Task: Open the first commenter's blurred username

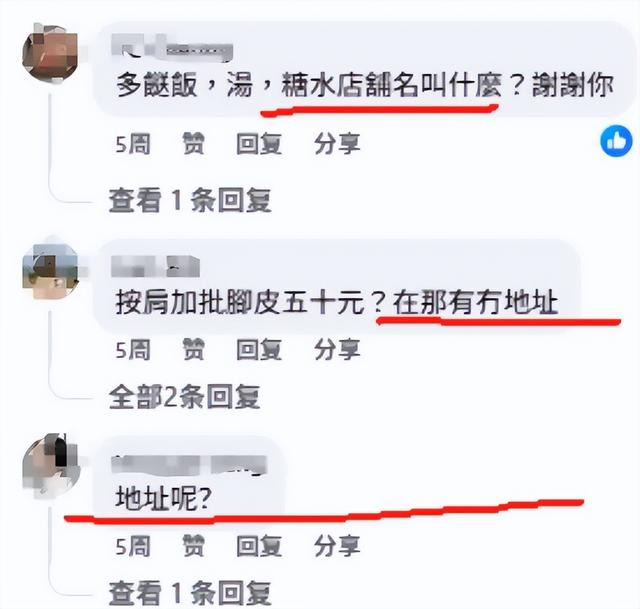Action: (172, 49)
